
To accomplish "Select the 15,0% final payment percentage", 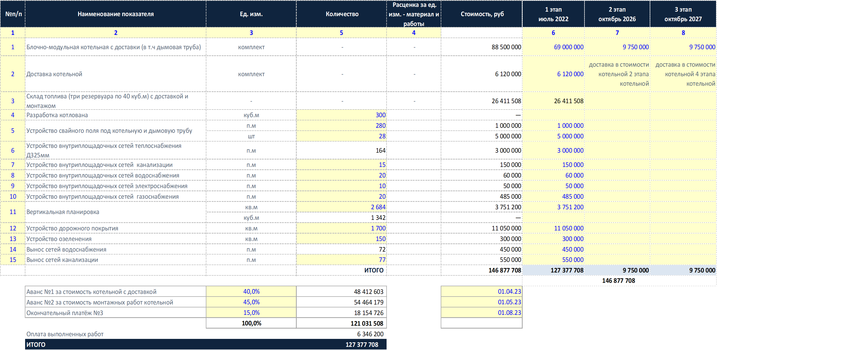I will (251, 312).
